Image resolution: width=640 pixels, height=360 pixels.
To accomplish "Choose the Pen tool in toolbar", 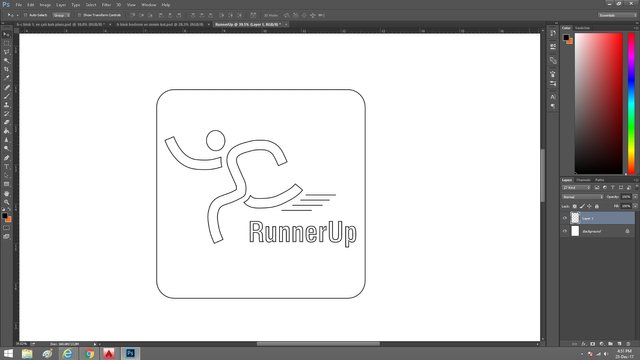I will [7, 158].
